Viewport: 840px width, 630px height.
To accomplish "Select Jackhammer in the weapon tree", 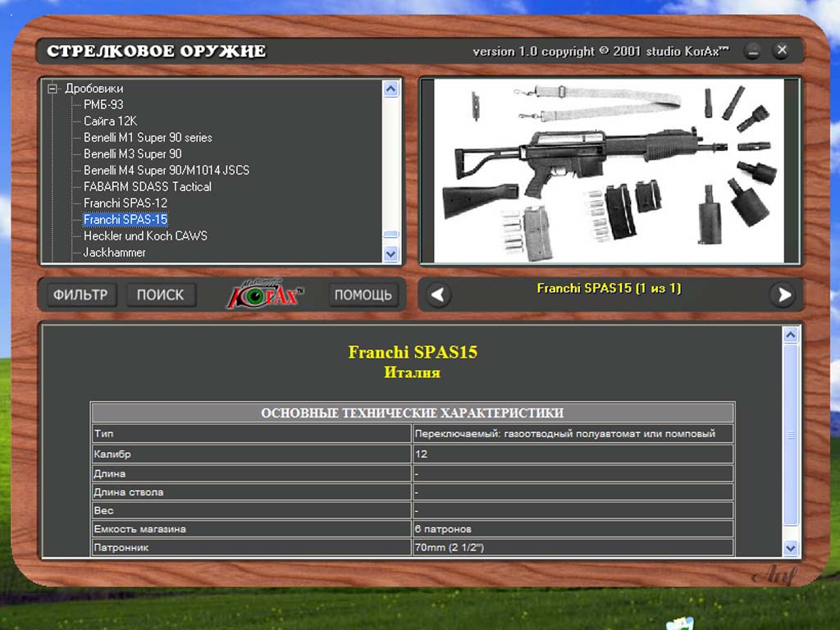I will (x=115, y=253).
